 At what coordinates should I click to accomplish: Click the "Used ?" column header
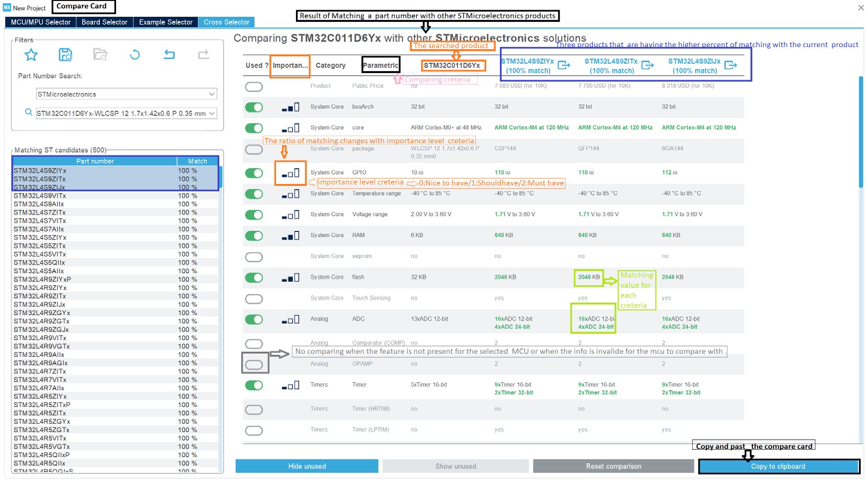[257, 65]
